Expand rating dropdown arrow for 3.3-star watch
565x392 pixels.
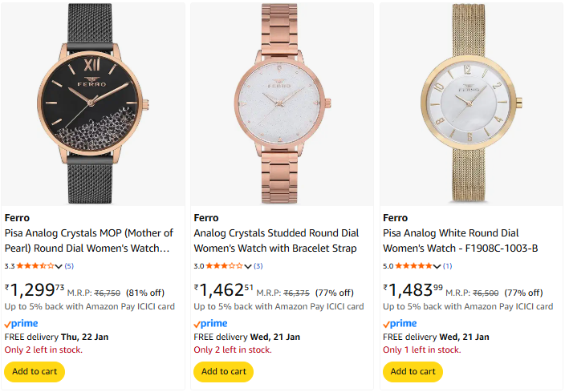[59, 266]
